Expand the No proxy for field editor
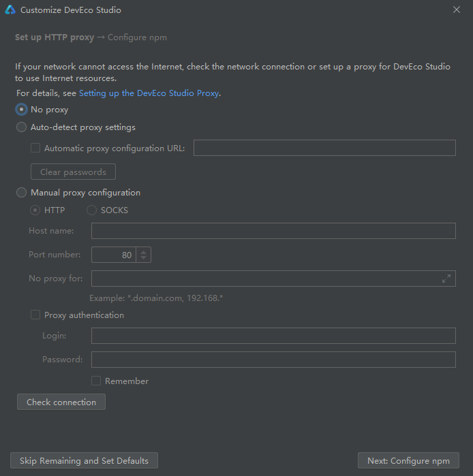Image resolution: width=473 pixels, height=476 pixels. point(446,279)
